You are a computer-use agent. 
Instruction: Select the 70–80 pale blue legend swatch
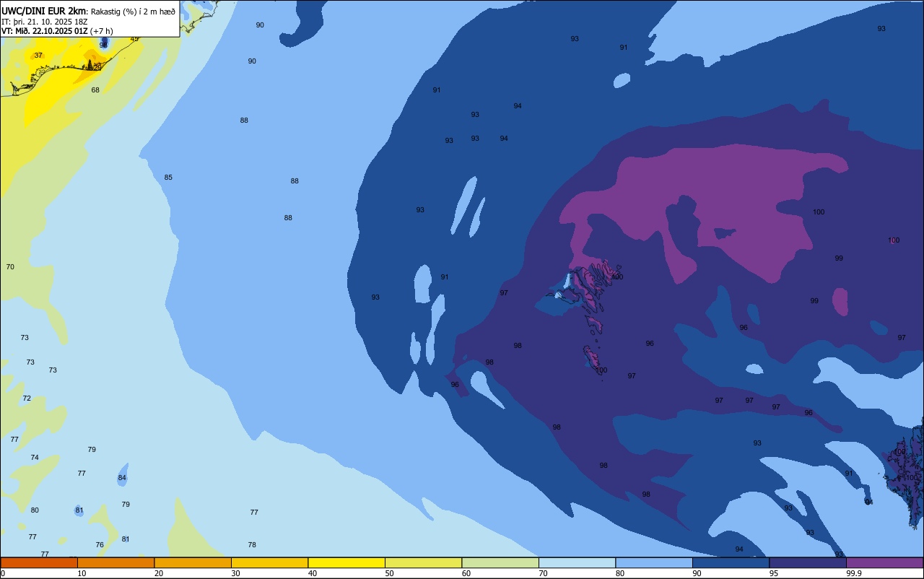tap(577, 562)
